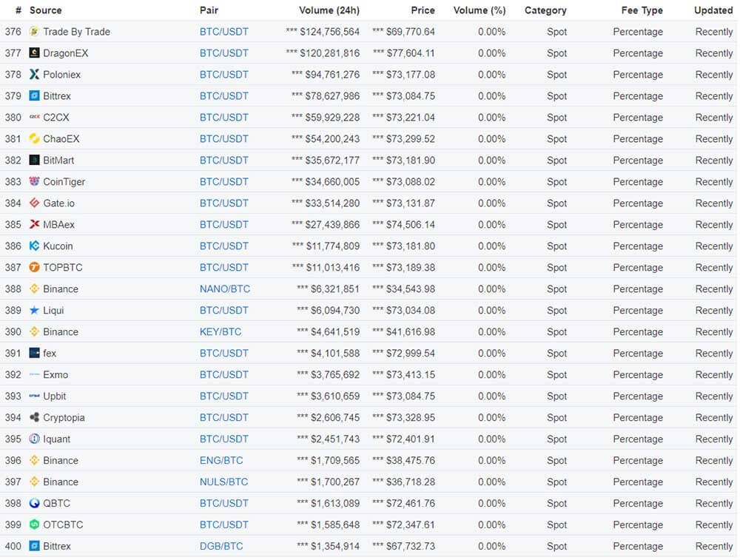This screenshot has height=560, width=740.
Task: Sort by the Fee Type column header
Action: point(642,10)
